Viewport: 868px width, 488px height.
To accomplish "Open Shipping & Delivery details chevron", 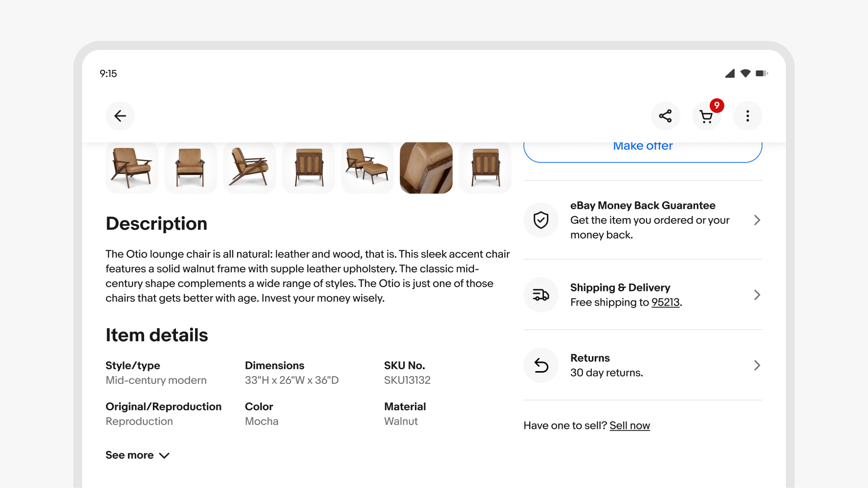I will [757, 295].
